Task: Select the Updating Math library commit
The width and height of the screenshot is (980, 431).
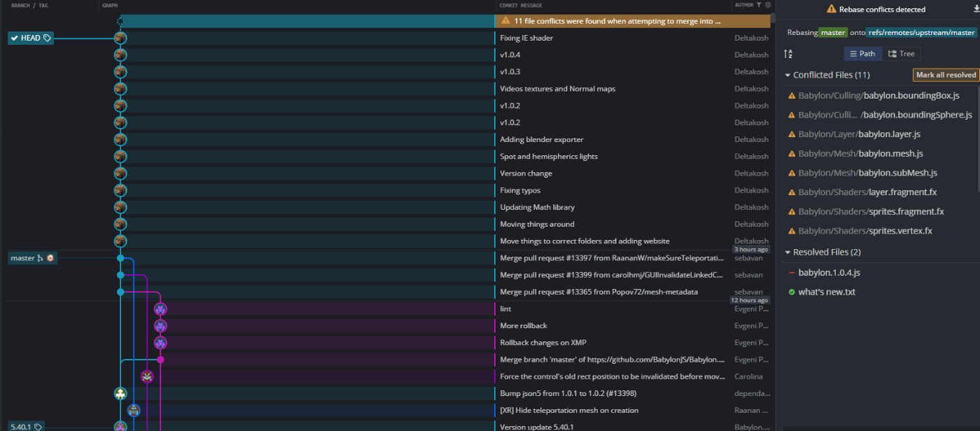Action: coord(537,207)
